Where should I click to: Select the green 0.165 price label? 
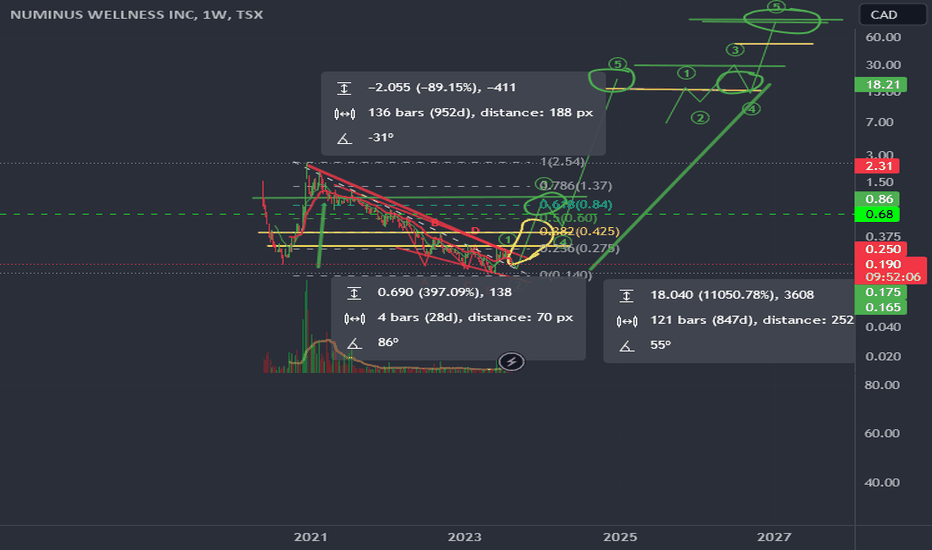tap(881, 307)
